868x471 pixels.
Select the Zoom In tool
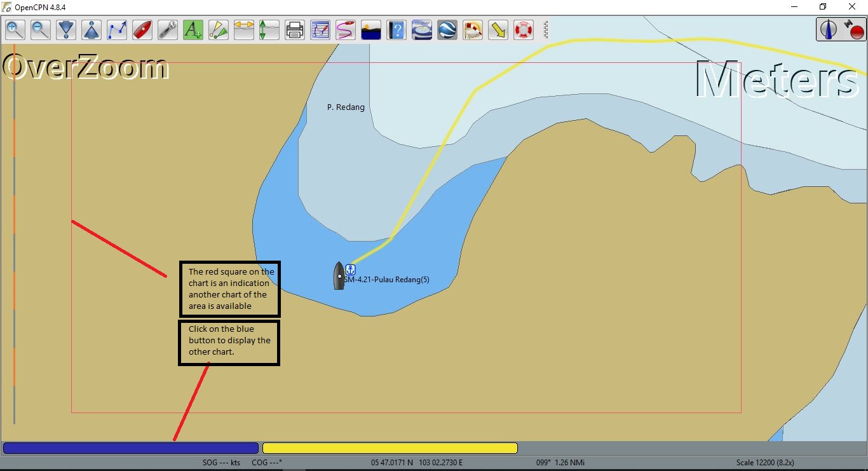coord(15,29)
